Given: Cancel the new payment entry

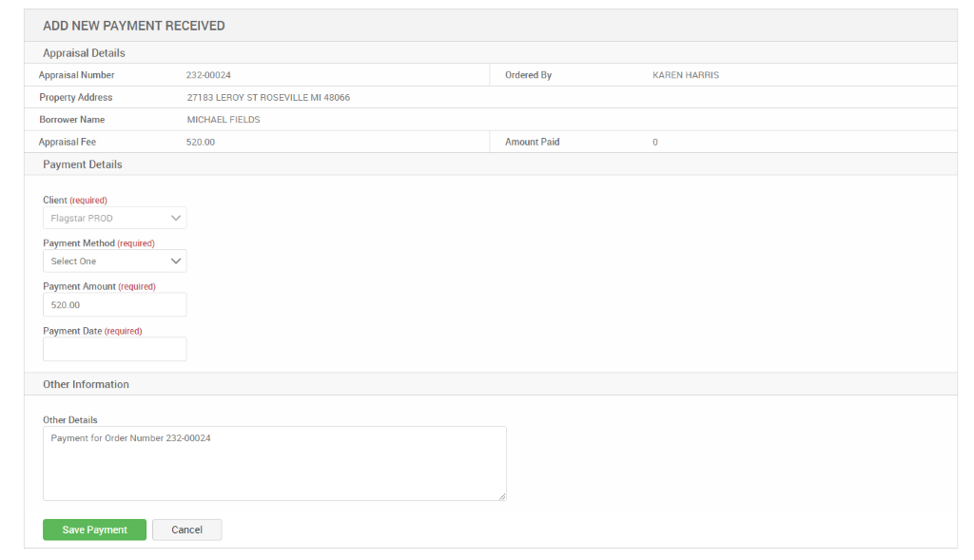Looking at the screenshot, I should coord(186,530).
